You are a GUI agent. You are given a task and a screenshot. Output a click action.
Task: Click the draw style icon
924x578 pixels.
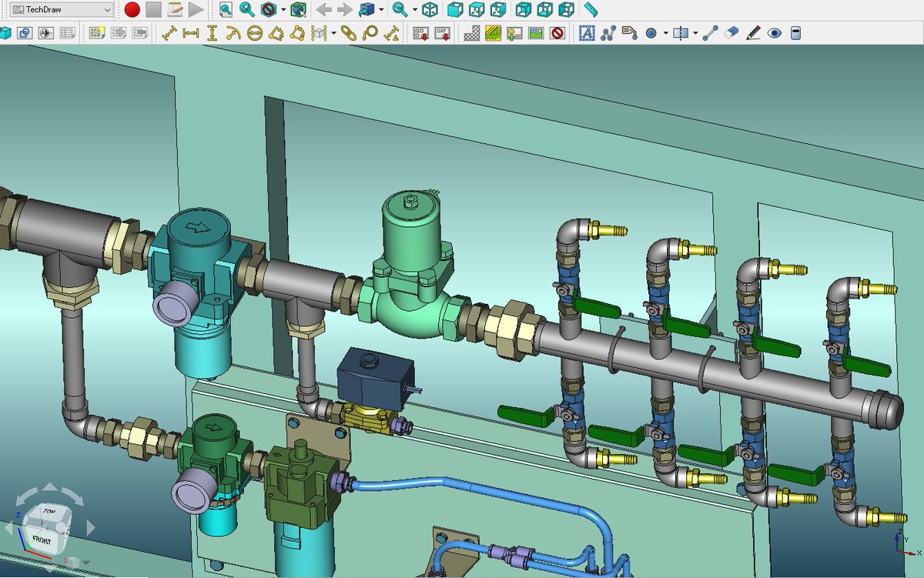[268, 9]
